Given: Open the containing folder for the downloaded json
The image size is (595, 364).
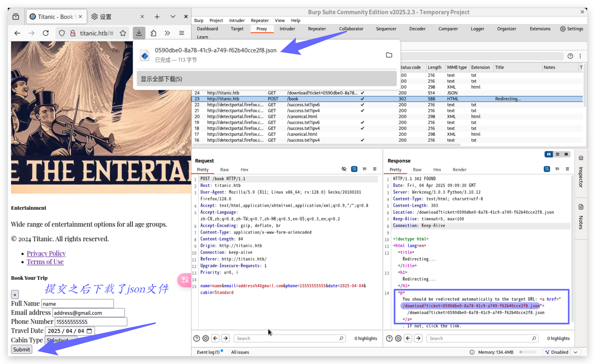Looking at the screenshot, I should [x=389, y=55].
